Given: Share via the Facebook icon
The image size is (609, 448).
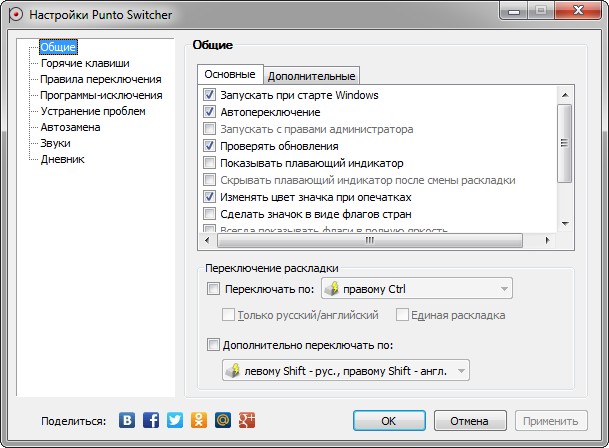Looking at the screenshot, I should 151,420.
